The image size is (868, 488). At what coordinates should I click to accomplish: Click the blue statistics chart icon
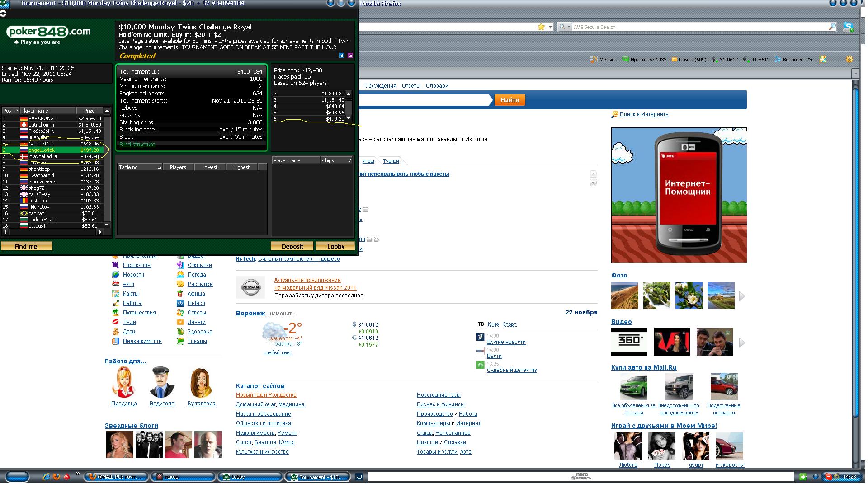[x=341, y=56]
